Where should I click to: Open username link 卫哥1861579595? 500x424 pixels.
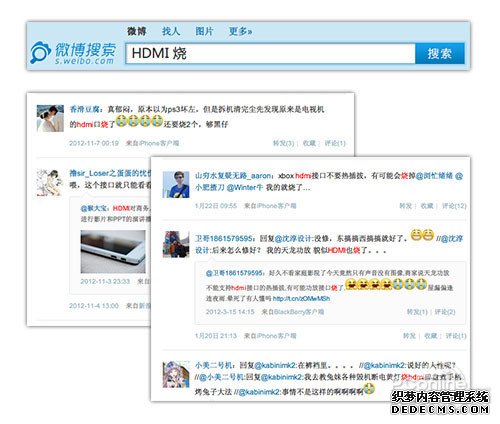coord(224,239)
